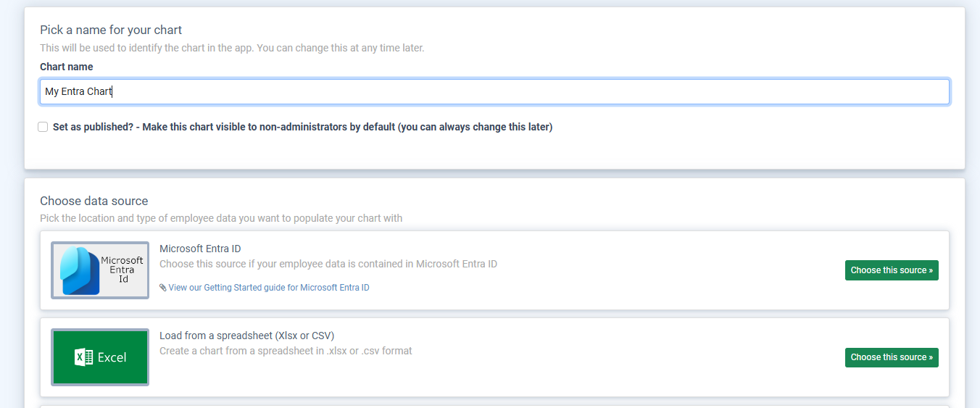Click the 'Pick the location and type' subtitle
980x408 pixels.
(x=221, y=218)
